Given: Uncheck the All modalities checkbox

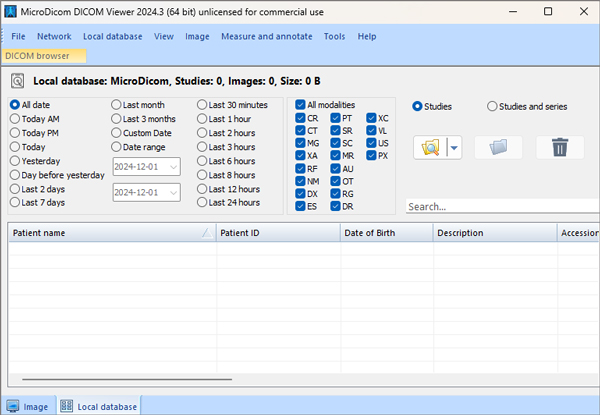Looking at the screenshot, I should [300, 105].
